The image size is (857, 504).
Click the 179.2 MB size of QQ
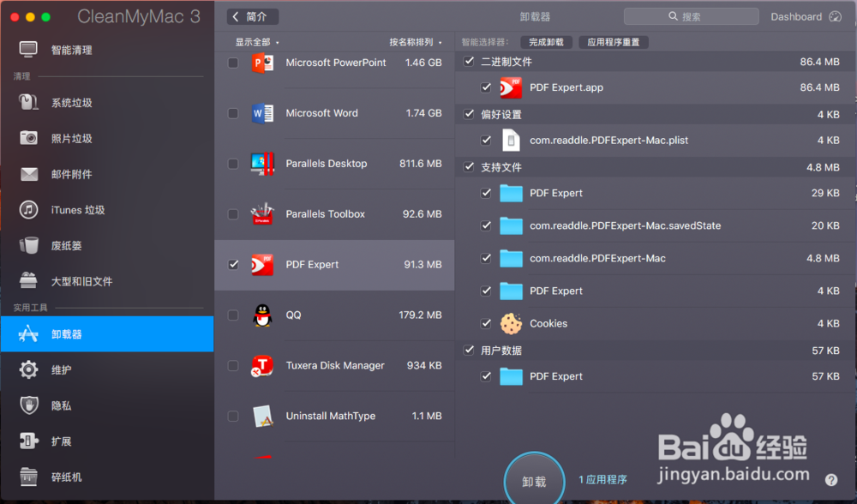pos(420,315)
